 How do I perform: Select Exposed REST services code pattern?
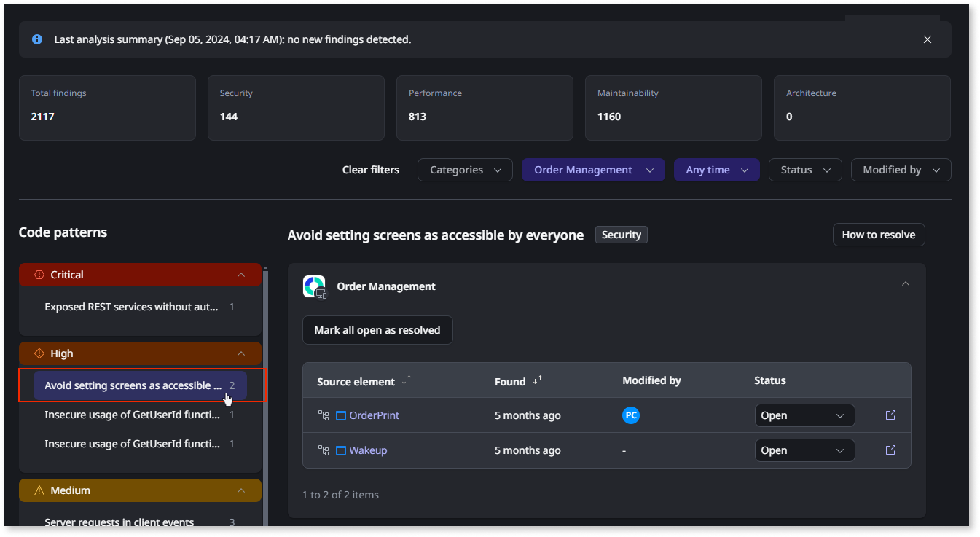click(131, 307)
